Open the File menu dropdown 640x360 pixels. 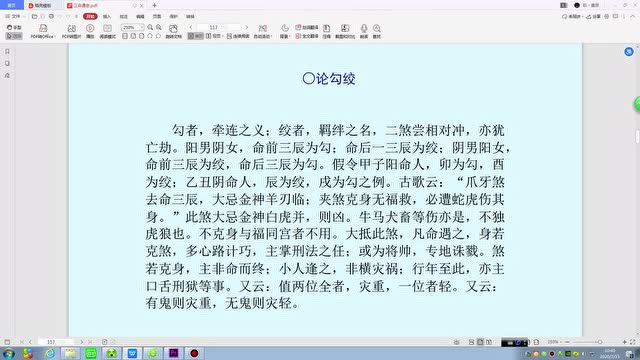[x=16, y=16]
